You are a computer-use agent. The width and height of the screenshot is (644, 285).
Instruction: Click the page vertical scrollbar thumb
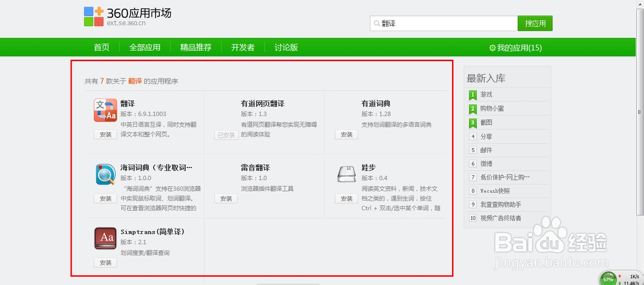tap(640, 111)
